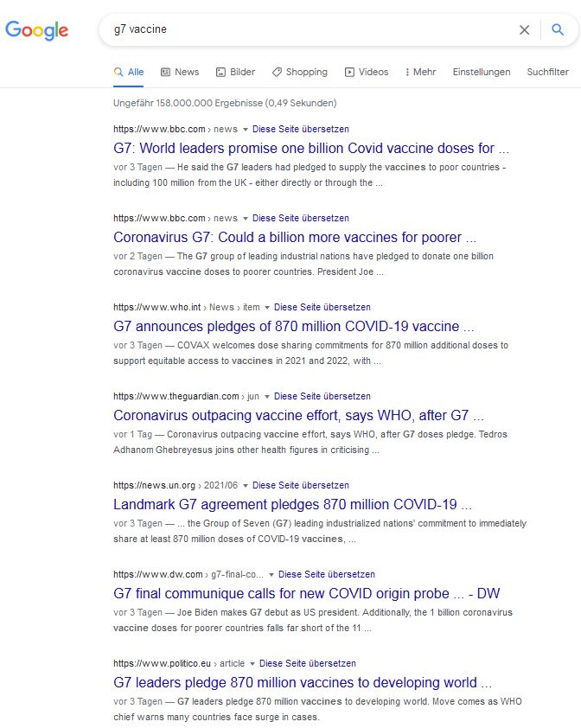Open Einstellungen settings menu
581x728 pixels.
(x=482, y=72)
